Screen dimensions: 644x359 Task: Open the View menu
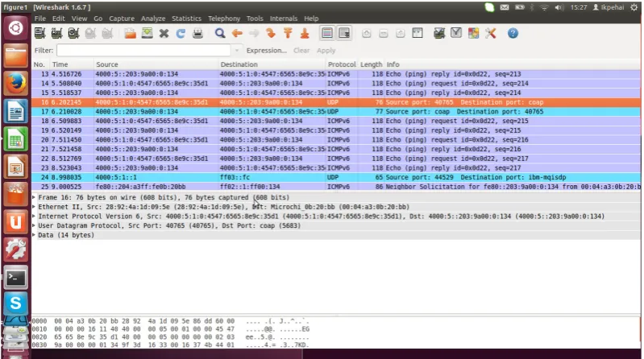pos(79,19)
